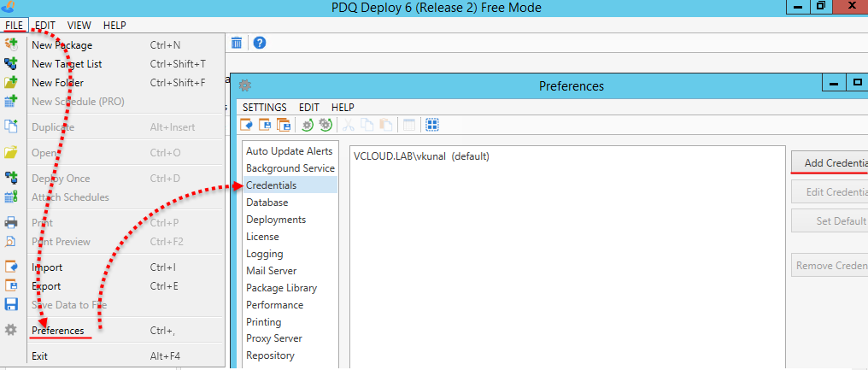Select Background Service settings page
868x370 pixels.
click(290, 168)
